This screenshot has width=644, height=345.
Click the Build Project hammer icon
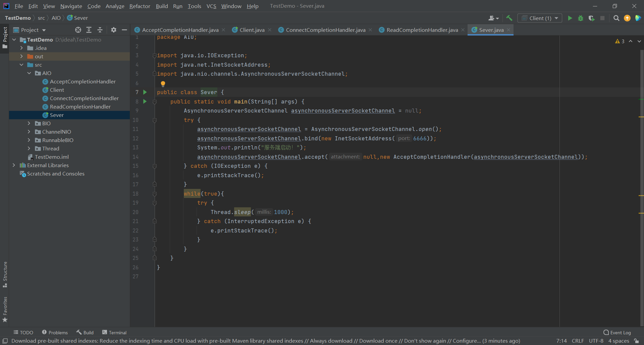[509, 18]
